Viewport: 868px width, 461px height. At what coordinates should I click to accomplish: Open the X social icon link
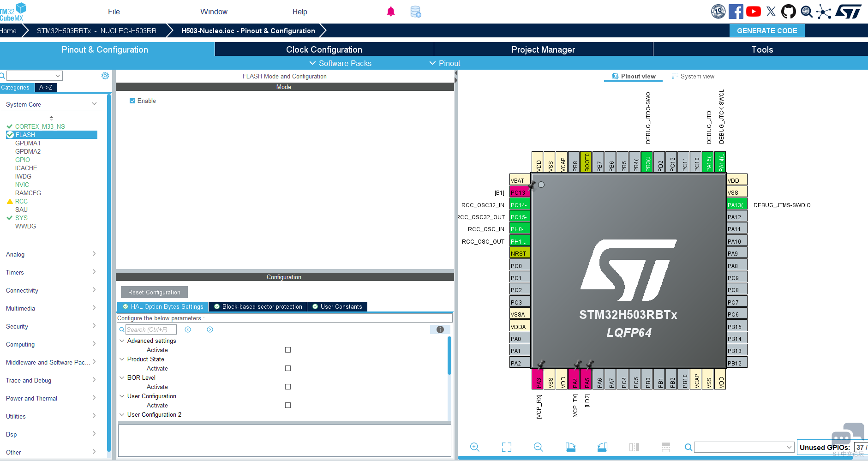771,12
